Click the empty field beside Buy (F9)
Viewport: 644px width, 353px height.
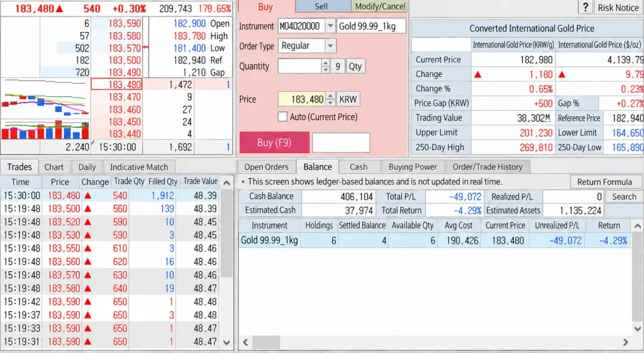[x=341, y=143]
